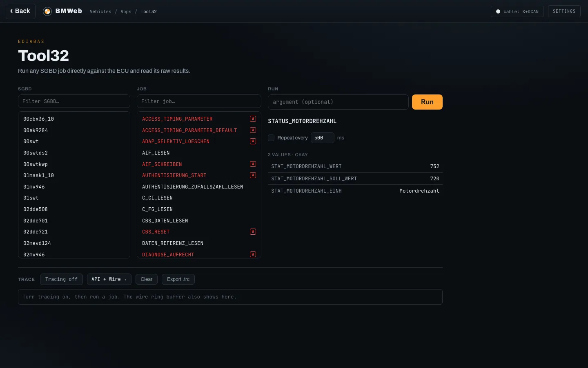Select job DATEN_REFERENZ_LESEN
Image resolution: width=588 pixels, height=368 pixels.
[x=199, y=243]
